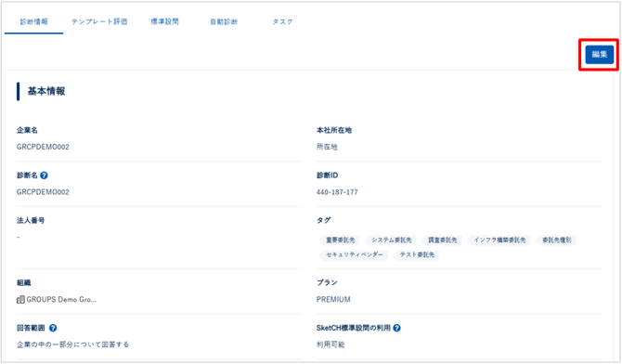Click the 委託先種別 tag
Viewport: 622px width, 364px height.
coord(556,240)
